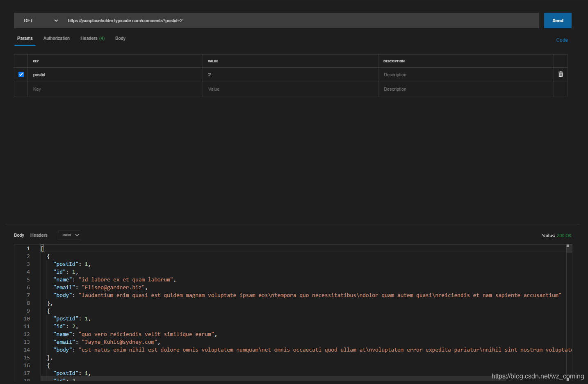Select the body line starting "est natus enim"

pyautogui.click(x=312, y=350)
